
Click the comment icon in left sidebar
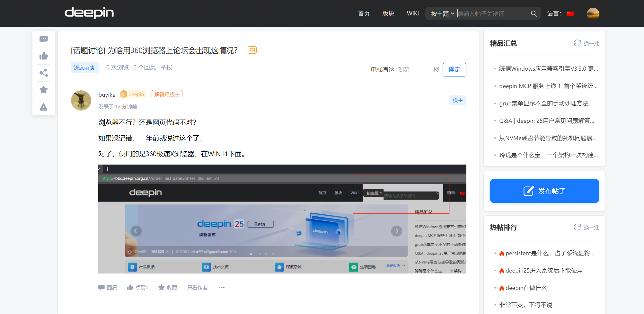[44, 39]
